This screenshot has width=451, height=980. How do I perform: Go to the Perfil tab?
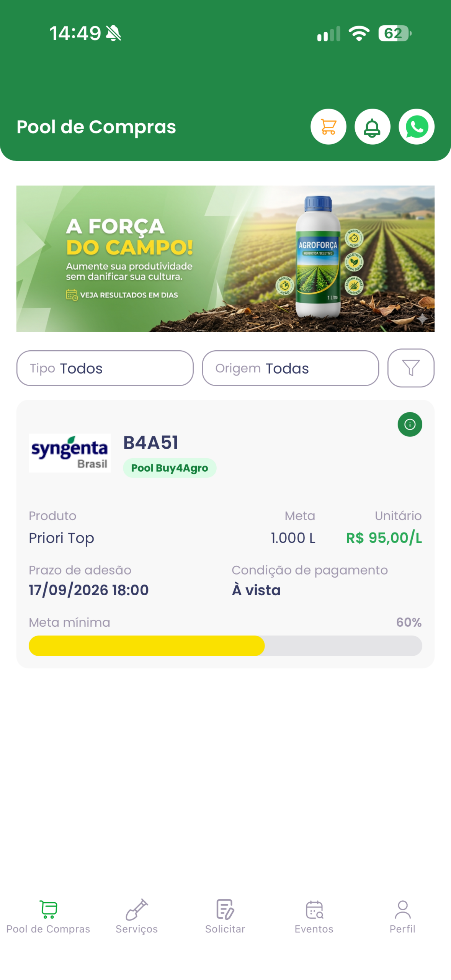tap(402, 916)
